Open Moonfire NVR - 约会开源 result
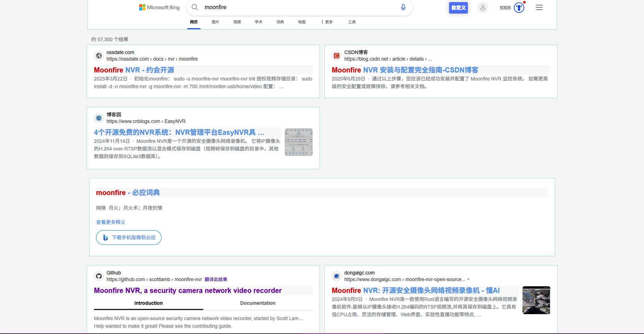This screenshot has height=334, width=644. (x=134, y=70)
